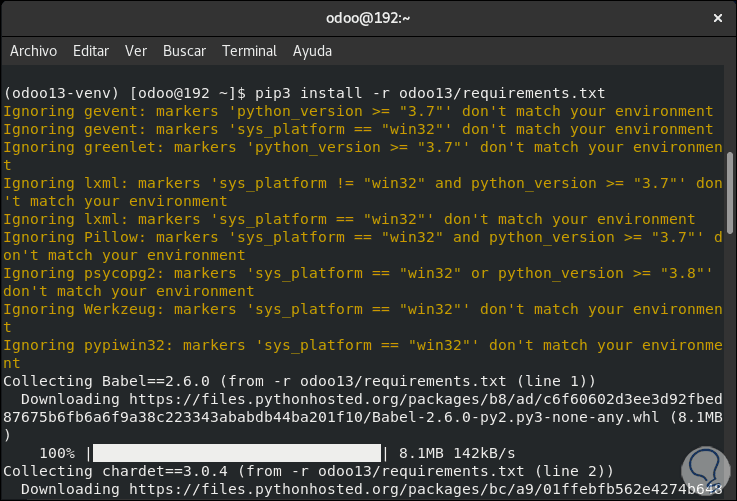Click the Babel download progress bar

pyautogui.click(x=236, y=453)
